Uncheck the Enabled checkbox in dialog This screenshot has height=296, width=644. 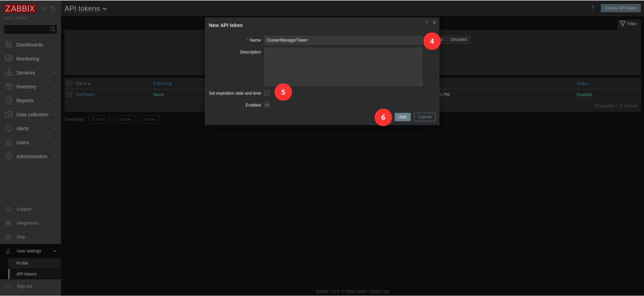coord(267,105)
